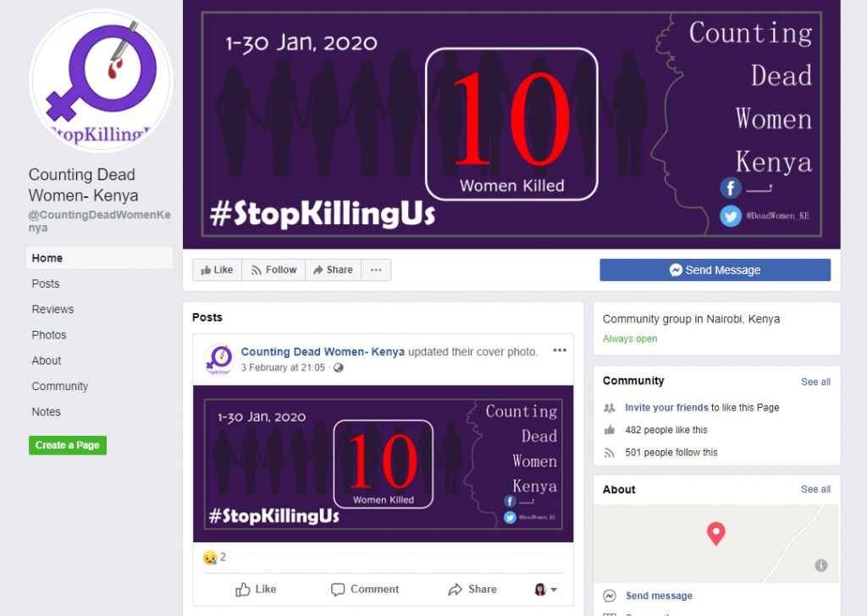Open the map location pin
Image resolution: width=867 pixels, height=616 pixels.
716,534
